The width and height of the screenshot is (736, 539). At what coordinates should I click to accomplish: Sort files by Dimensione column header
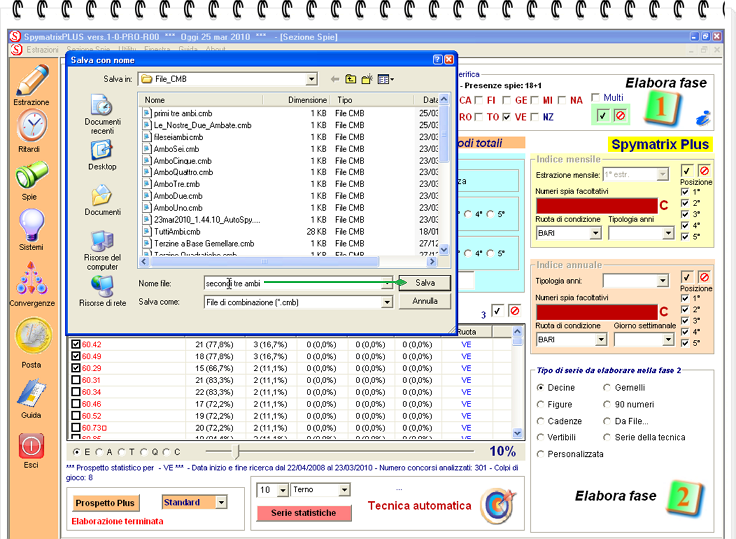click(x=298, y=100)
